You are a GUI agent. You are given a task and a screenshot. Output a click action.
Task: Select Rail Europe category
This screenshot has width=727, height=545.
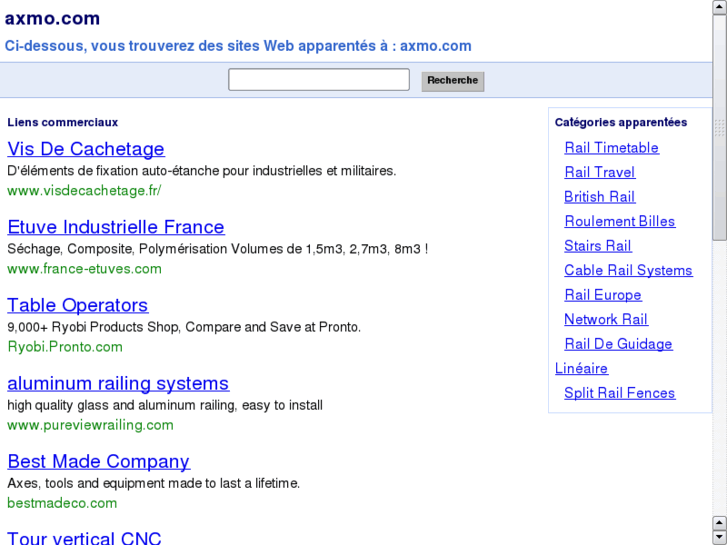(x=603, y=295)
